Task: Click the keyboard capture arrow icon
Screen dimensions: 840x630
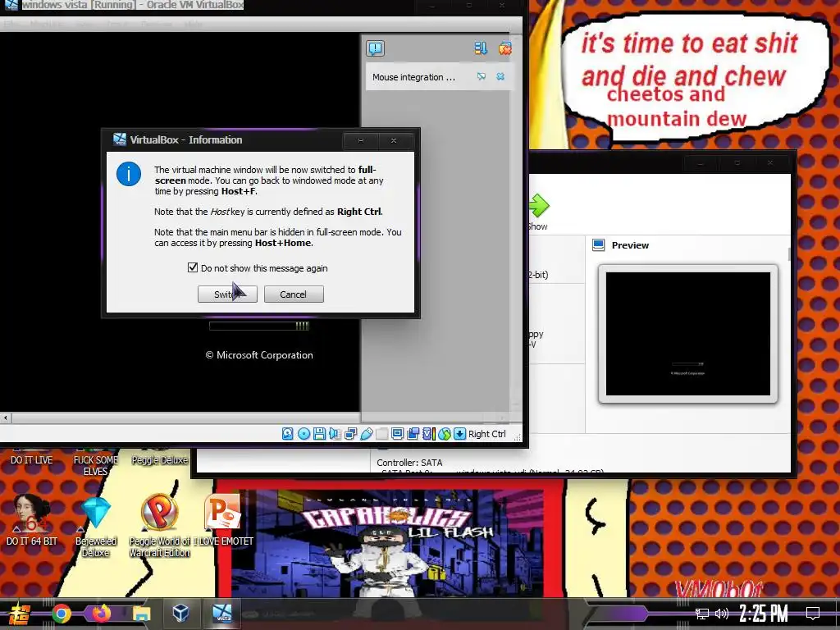Action: pyautogui.click(x=459, y=434)
